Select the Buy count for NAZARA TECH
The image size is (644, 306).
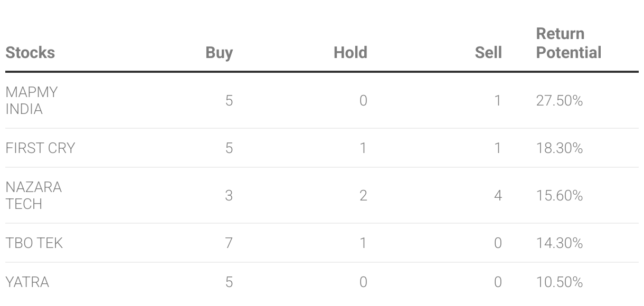click(x=229, y=195)
